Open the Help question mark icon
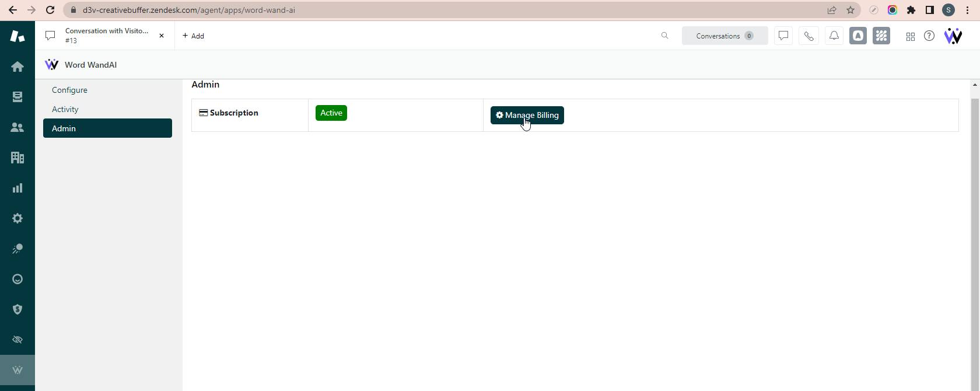980x391 pixels. [929, 36]
